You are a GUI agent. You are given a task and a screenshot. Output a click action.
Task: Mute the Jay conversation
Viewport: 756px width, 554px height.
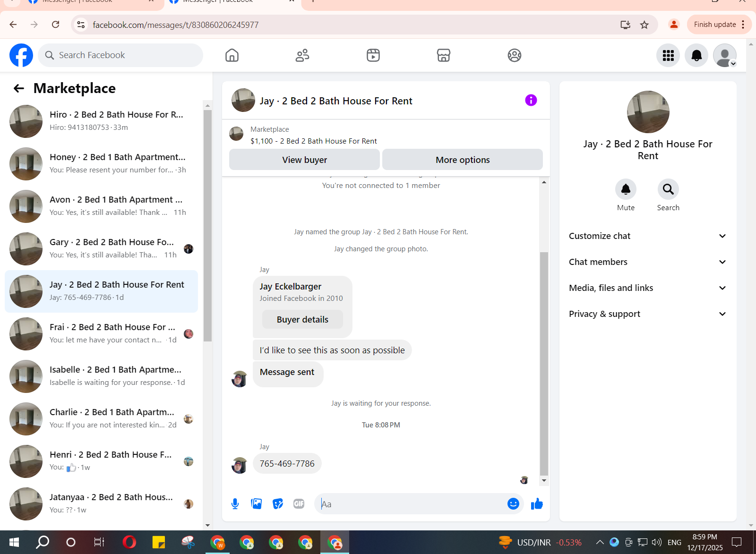click(x=626, y=189)
